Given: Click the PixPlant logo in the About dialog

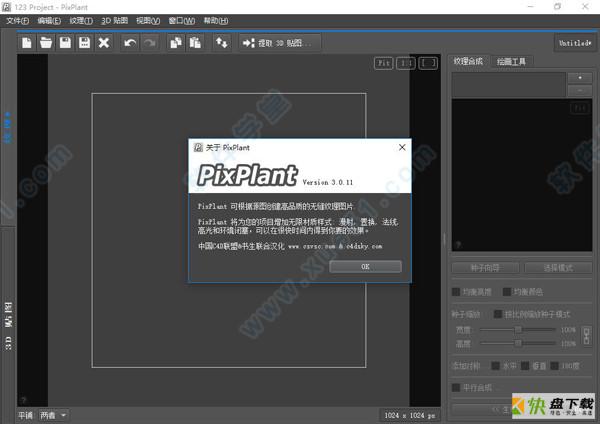Looking at the screenshot, I should (x=247, y=175).
